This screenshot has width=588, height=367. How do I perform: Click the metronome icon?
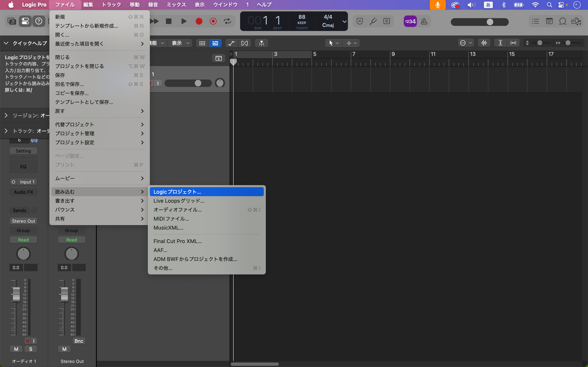424,21
